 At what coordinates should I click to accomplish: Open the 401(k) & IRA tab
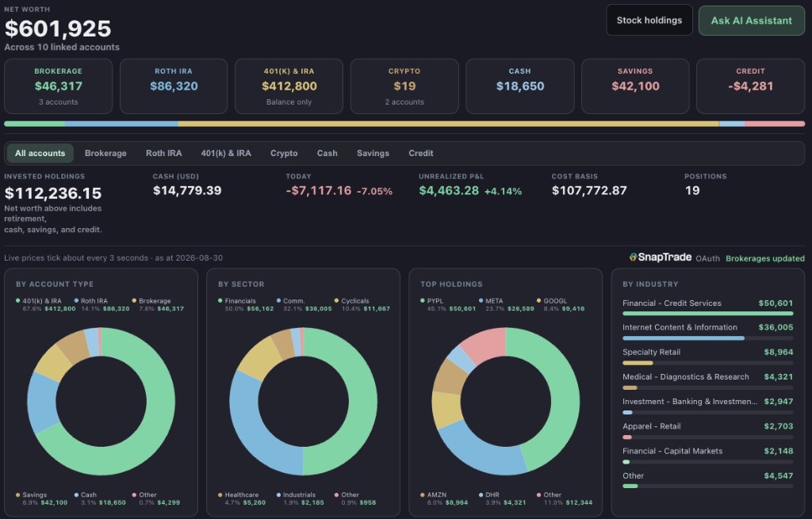coord(226,153)
